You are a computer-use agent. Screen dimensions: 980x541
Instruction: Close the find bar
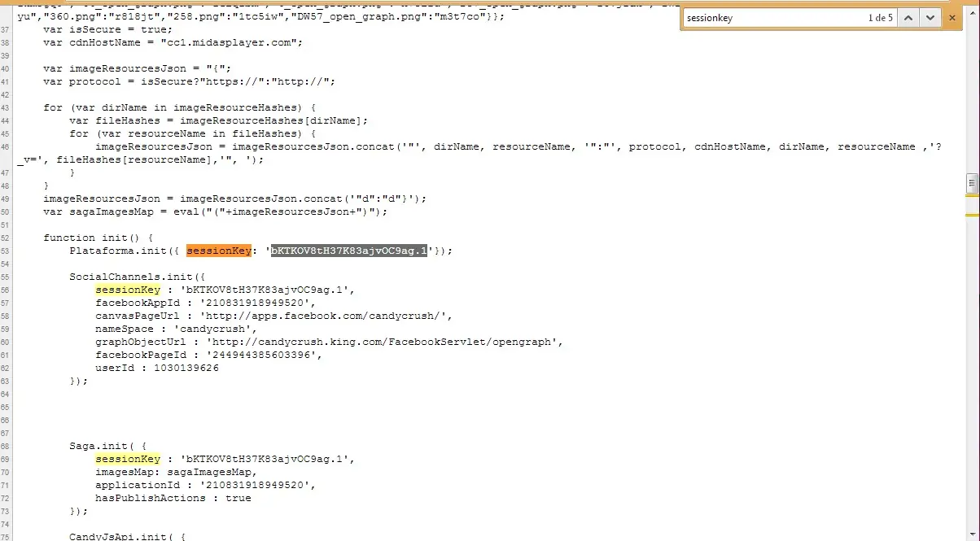952,17
